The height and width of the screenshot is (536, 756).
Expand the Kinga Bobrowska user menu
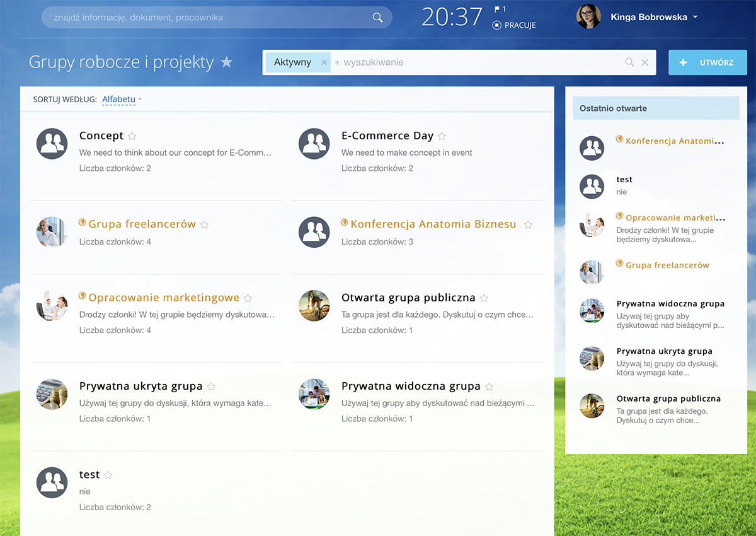point(695,17)
